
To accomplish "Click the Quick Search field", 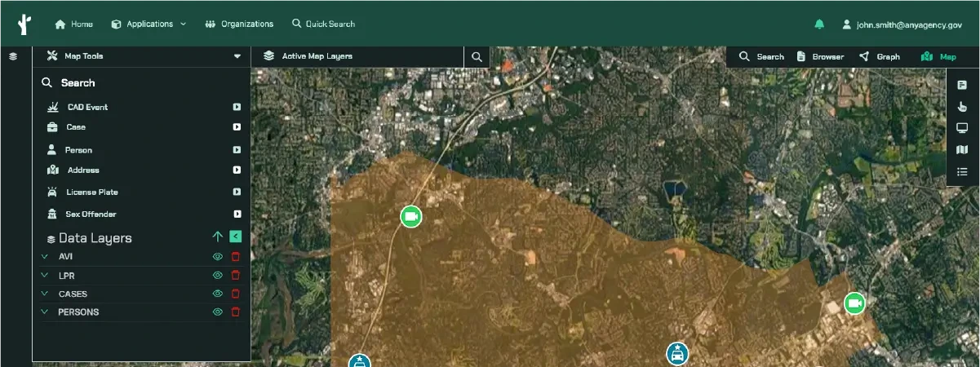I will point(323,24).
